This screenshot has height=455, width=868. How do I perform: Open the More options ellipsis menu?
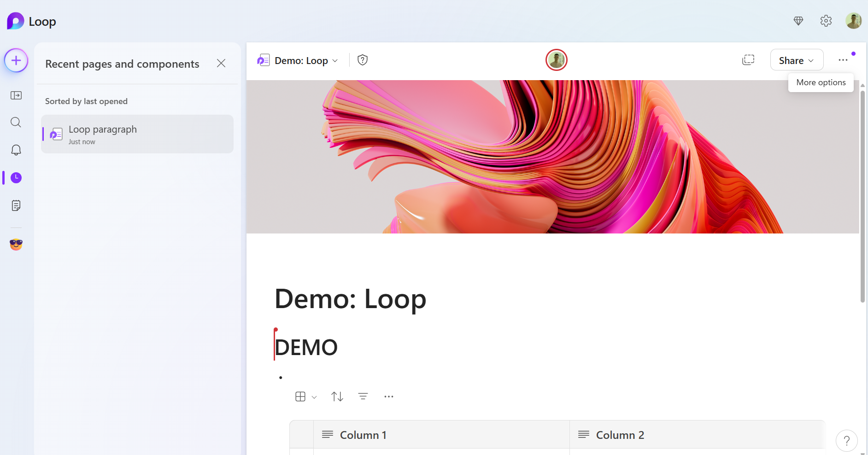(x=843, y=60)
